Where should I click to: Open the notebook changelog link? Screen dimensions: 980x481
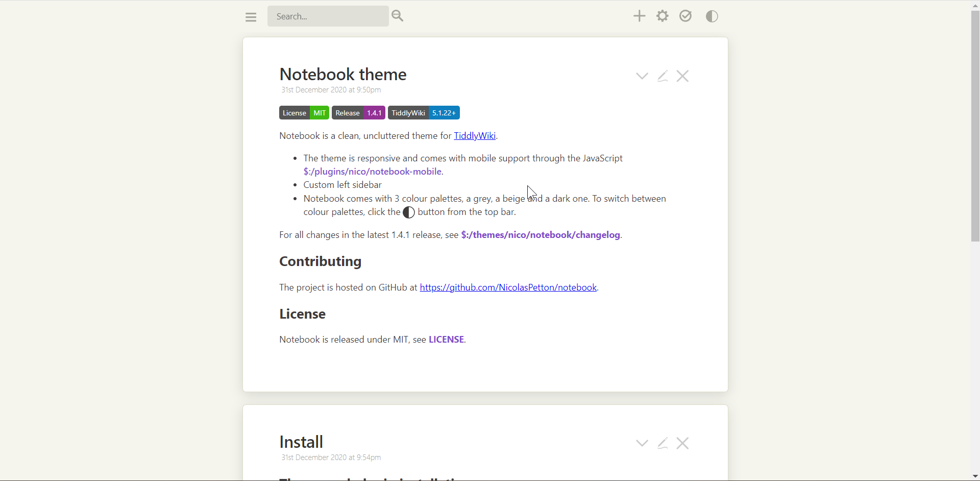541,235
